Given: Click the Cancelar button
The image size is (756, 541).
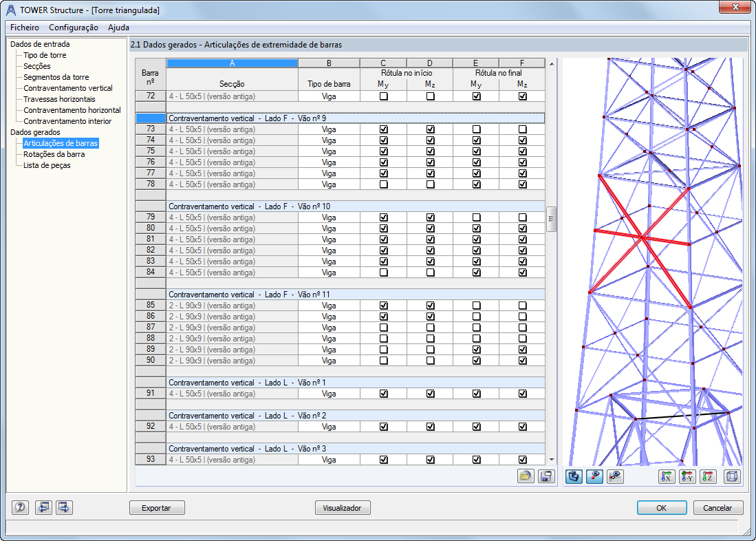Looking at the screenshot, I should click(717, 508).
